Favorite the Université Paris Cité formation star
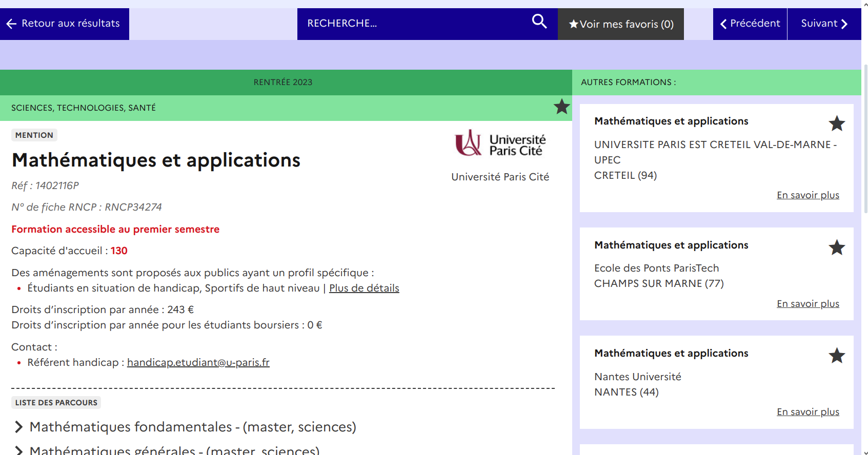The height and width of the screenshot is (455, 868). click(562, 107)
